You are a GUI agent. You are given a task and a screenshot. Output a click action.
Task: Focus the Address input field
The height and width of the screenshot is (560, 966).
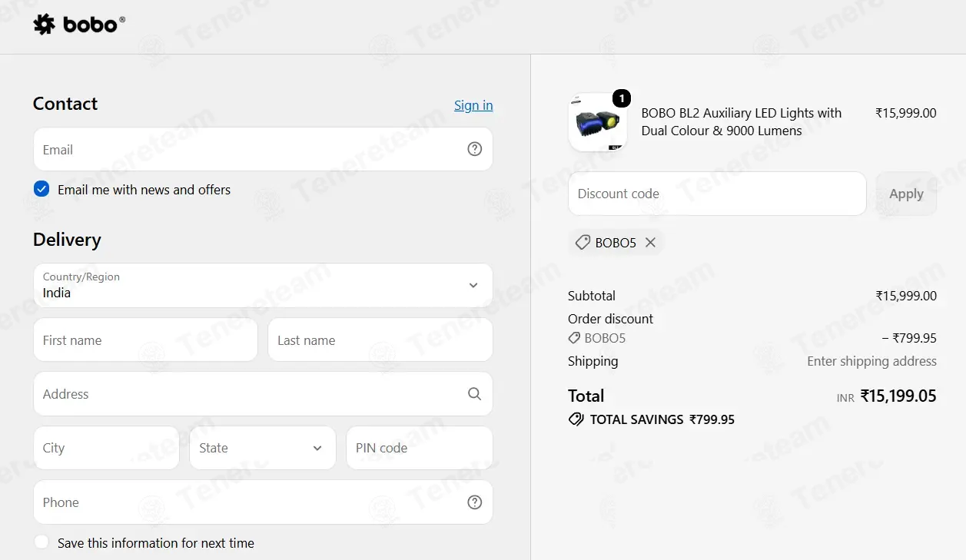click(263, 394)
